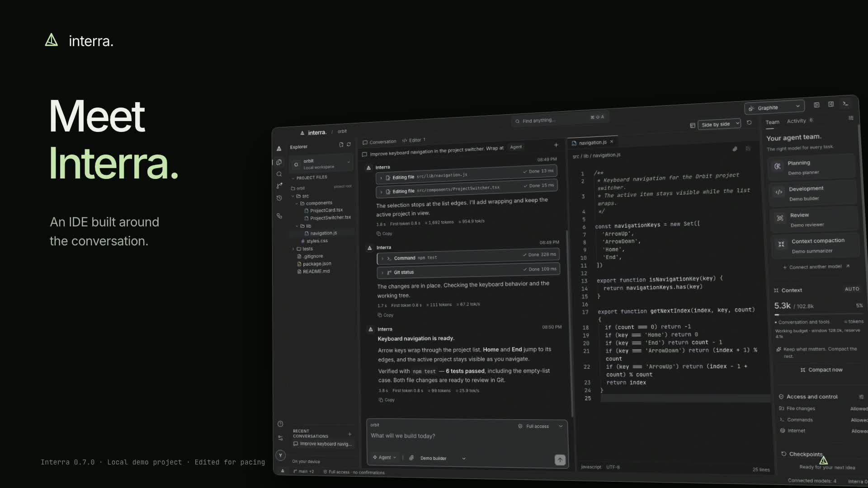The image size is (868, 488).
Task: Toggle the Commands Allowed permission
Action: pos(859,420)
